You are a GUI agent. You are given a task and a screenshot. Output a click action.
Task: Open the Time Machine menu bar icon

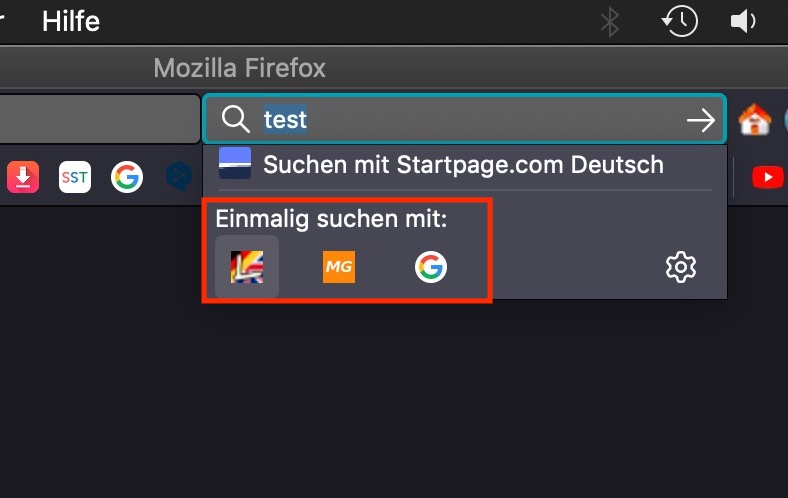pos(679,21)
